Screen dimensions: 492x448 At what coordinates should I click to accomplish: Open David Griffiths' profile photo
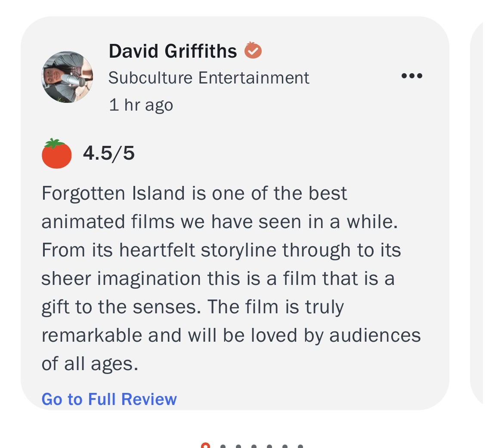click(67, 77)
